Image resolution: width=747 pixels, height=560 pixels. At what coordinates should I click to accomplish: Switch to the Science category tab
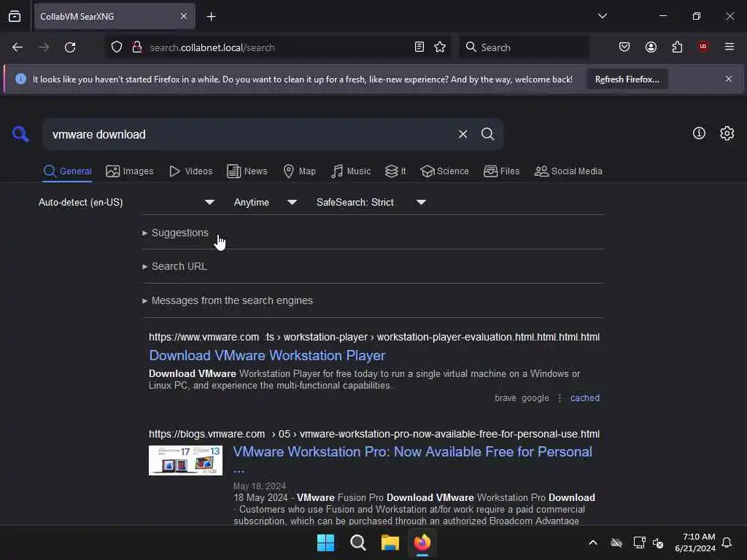(x=444, y=171)
